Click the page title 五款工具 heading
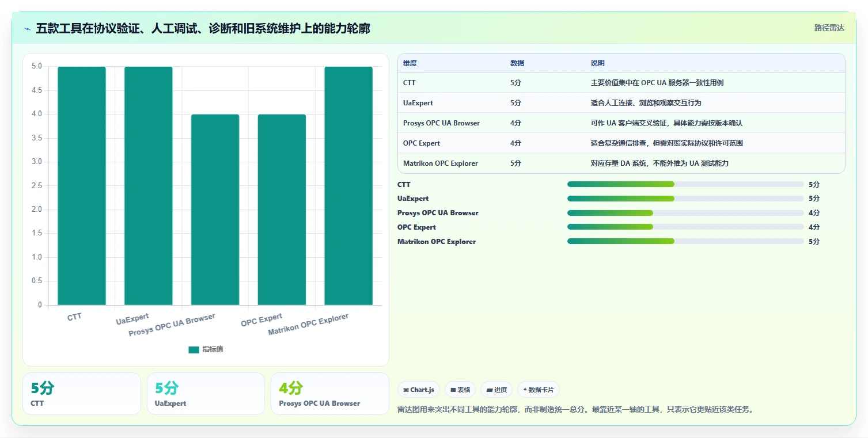Screen dimensions: 868x438 [203, 28]
